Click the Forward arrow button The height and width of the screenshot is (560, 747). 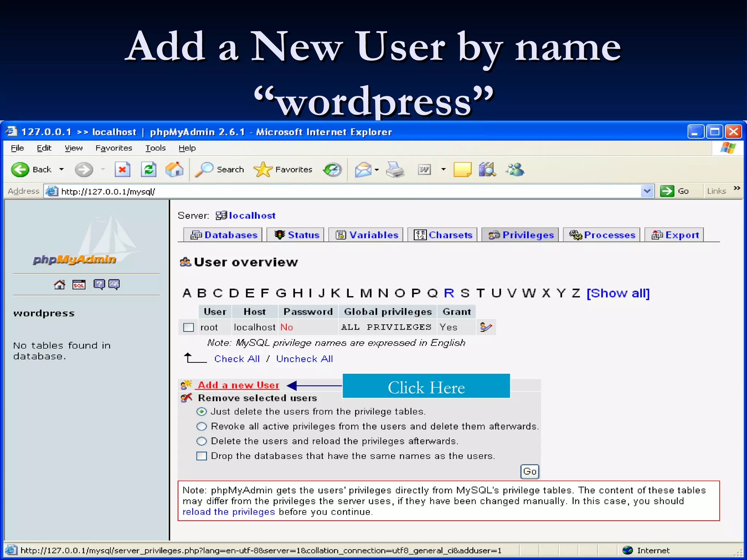click(84, 170)
